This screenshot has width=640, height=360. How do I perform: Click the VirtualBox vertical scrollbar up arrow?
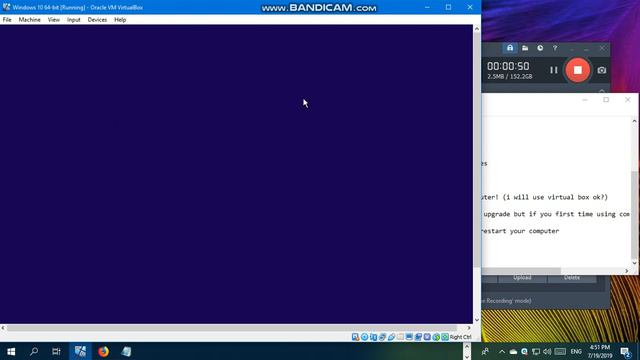pos(476,29)
